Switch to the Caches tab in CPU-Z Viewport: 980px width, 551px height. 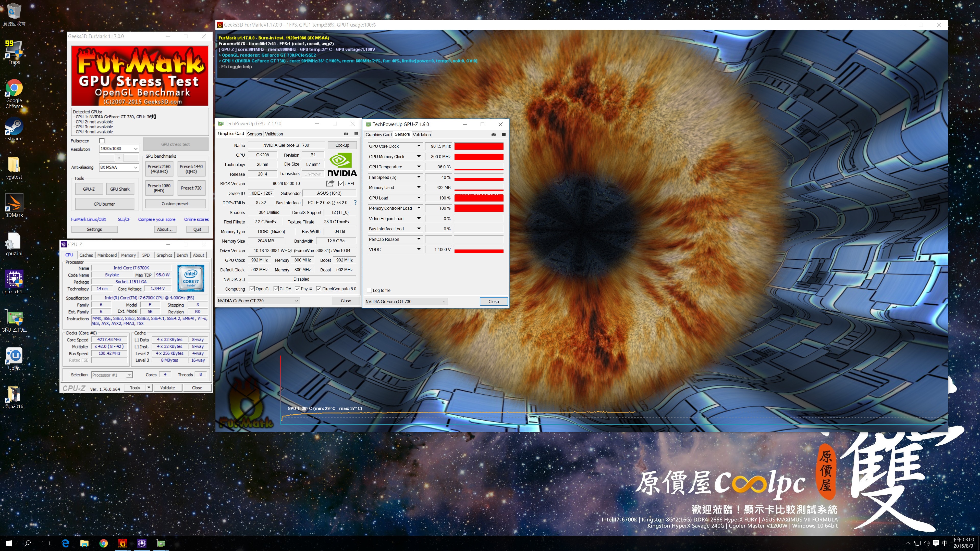(86, 255)
